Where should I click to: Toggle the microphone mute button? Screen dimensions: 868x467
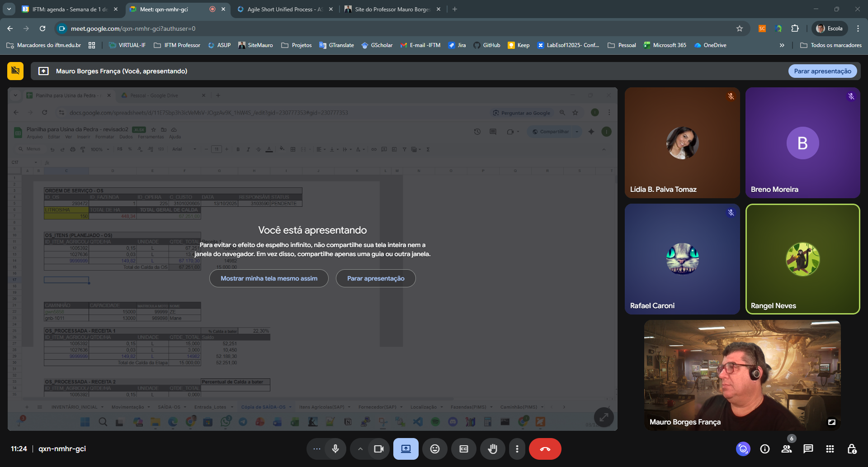pyautogui.click(x=335, y=449)
